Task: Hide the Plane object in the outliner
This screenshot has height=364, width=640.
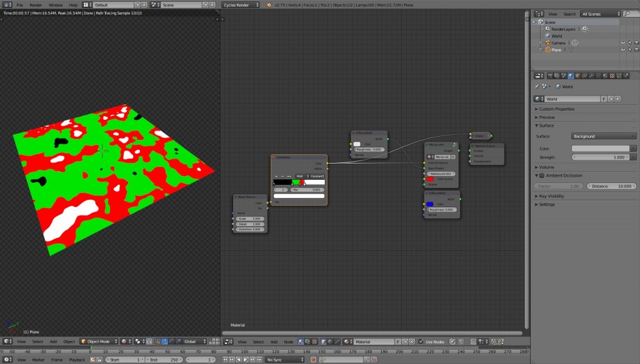Action: point(623,49)
